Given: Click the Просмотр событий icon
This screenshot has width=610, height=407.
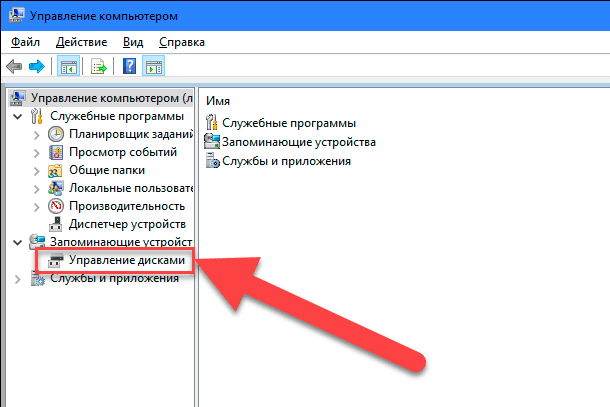Looking at the screenshot, I should point(56,152).
